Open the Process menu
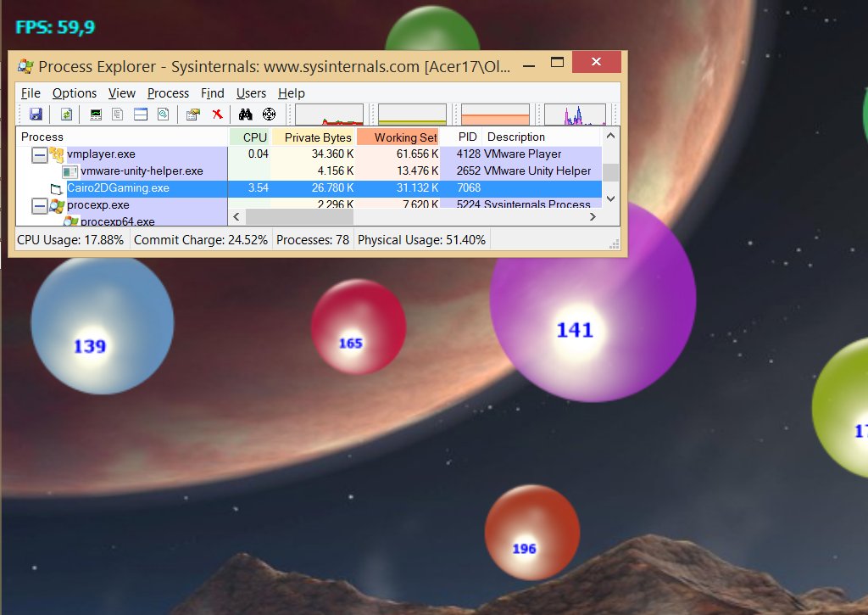Viewport: 868px width, 615px height. [168, 93]
